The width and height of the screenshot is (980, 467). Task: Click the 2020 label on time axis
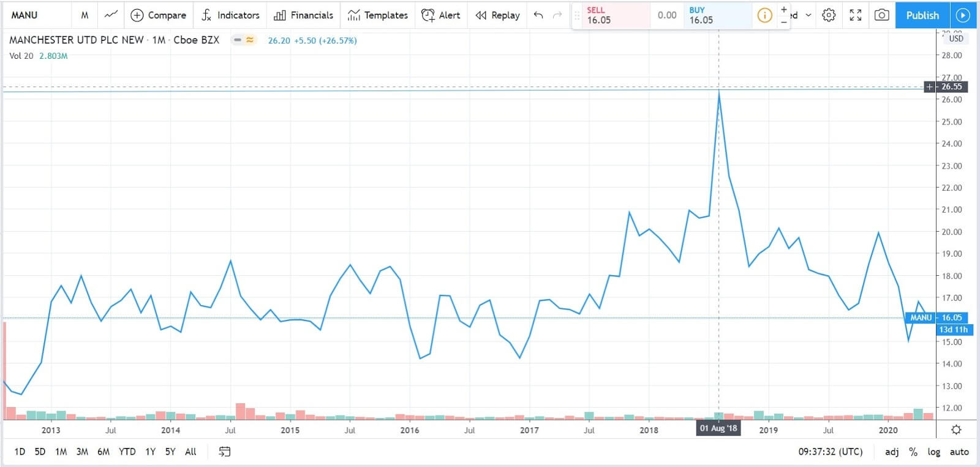(888, 430)
